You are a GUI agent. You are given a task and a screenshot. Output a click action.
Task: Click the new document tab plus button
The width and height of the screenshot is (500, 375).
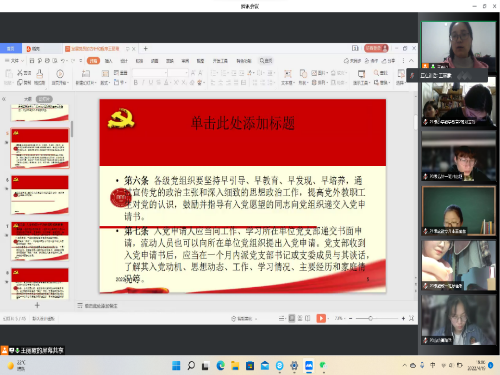[x=145, y=49]
